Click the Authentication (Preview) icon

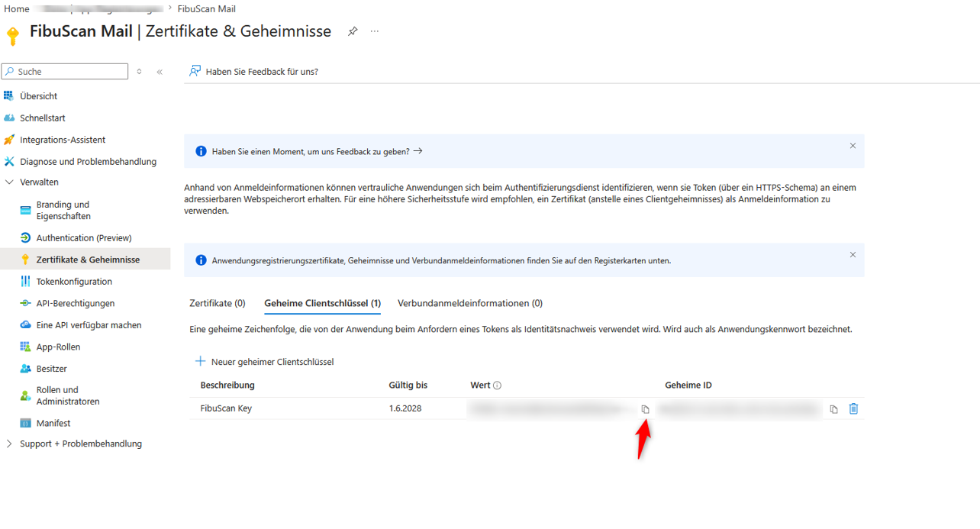(x=25, y=238)
